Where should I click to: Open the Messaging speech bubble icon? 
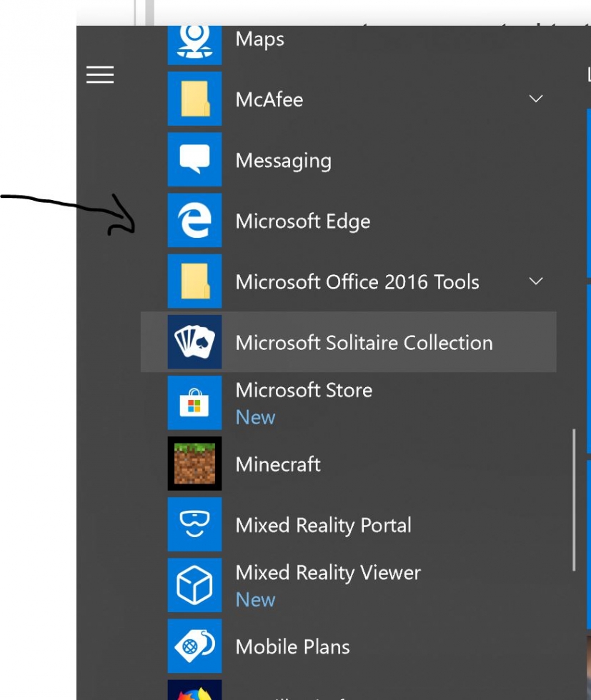(x=194, y=159)
